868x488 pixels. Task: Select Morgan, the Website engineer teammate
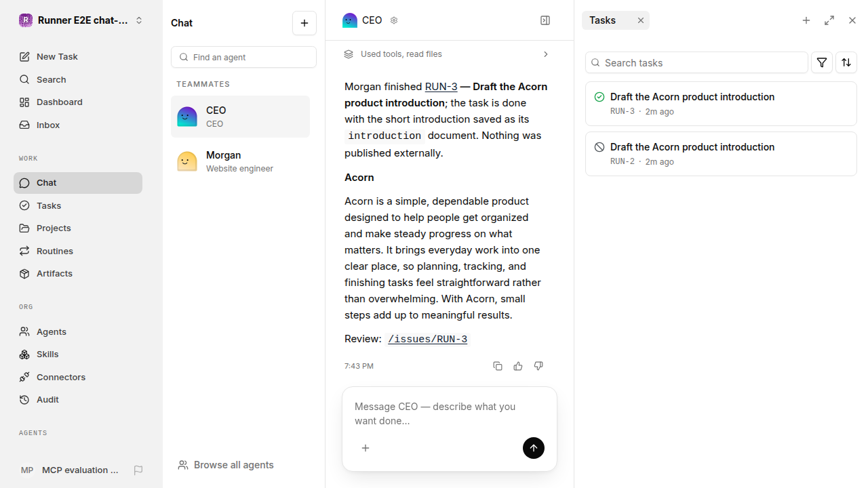tap(240, 161)
